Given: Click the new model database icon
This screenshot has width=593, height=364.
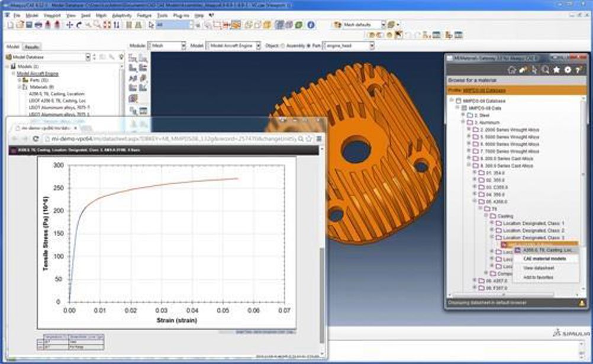Looking at the screenshot, I should pyautogui.click(x=11, y=25).
